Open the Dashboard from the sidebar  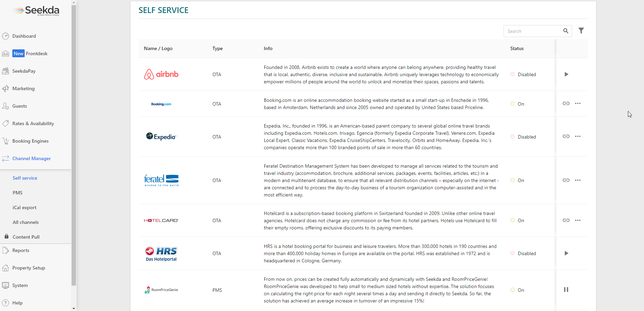coord(24,36)
